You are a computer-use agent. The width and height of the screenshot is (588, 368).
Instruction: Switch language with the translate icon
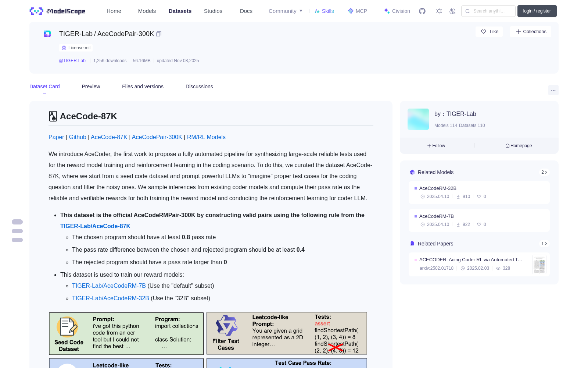coord(452,11)
